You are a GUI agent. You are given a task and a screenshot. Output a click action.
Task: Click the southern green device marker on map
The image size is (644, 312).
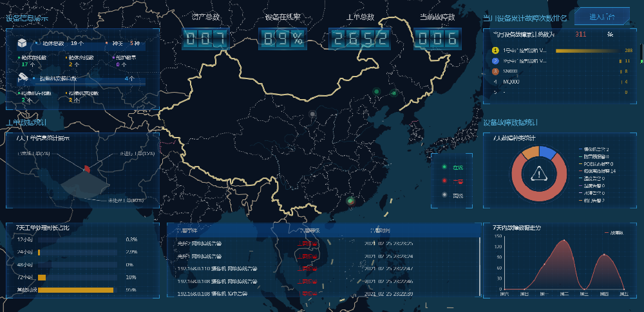(x=350, y=201)
